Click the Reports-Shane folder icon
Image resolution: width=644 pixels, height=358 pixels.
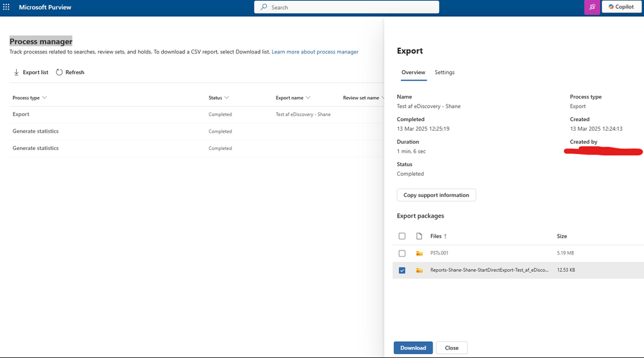[x=419, y=270]
